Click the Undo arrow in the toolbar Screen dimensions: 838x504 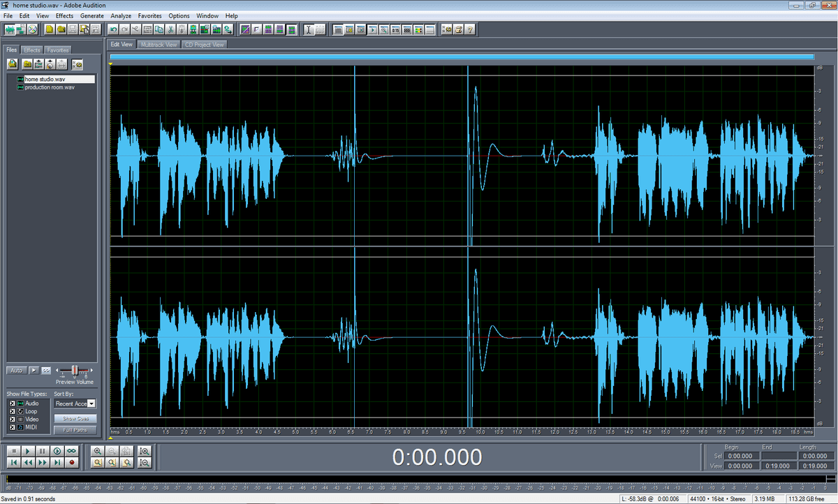pos(113,29)
